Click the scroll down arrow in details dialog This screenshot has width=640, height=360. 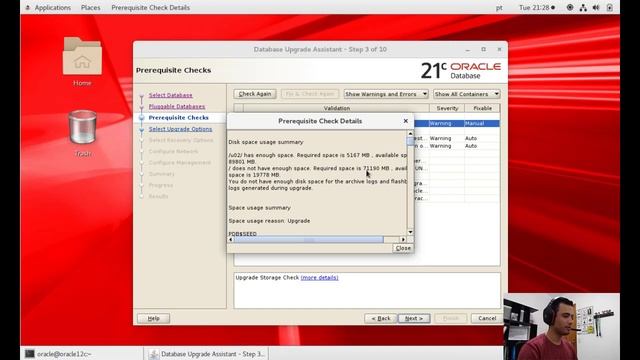point(410,232)
